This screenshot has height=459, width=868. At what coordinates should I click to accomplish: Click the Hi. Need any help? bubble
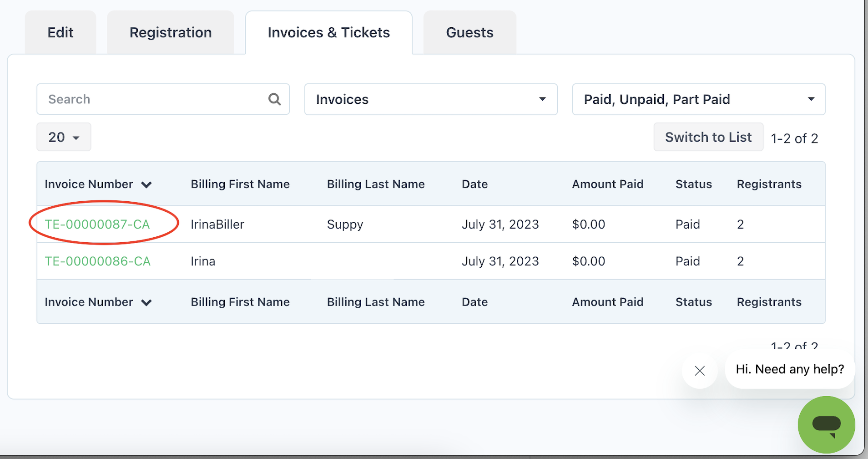pyautogui.click(x=790, y=369)
